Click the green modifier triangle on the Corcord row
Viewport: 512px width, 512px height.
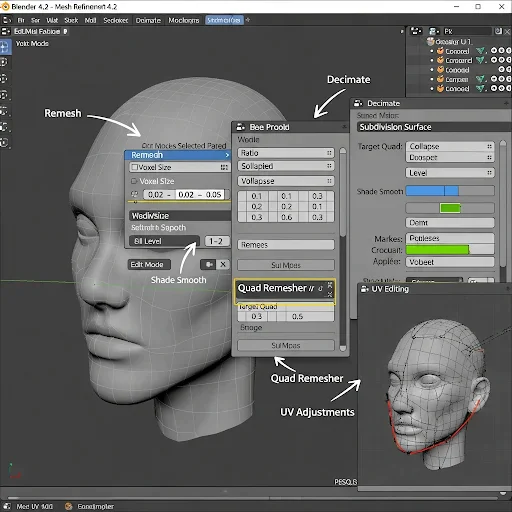pos(480,60)
